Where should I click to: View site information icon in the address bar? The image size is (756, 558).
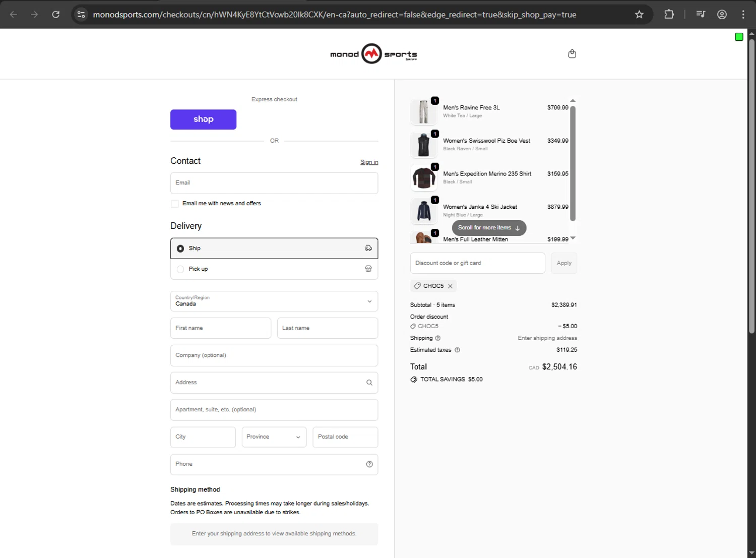pos(81,15)
